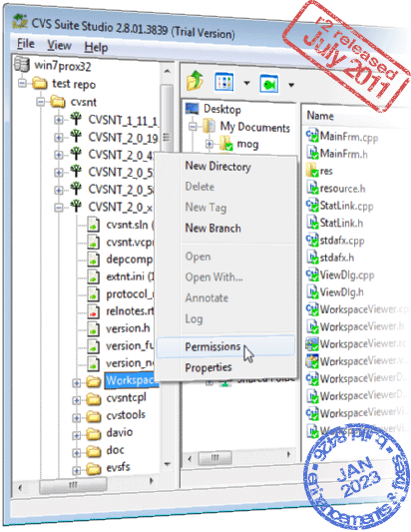Select the relnotes file icon with red mark
Image resolution: width=411 pixels, height=532 pixels.
click(x=93, y=311)
